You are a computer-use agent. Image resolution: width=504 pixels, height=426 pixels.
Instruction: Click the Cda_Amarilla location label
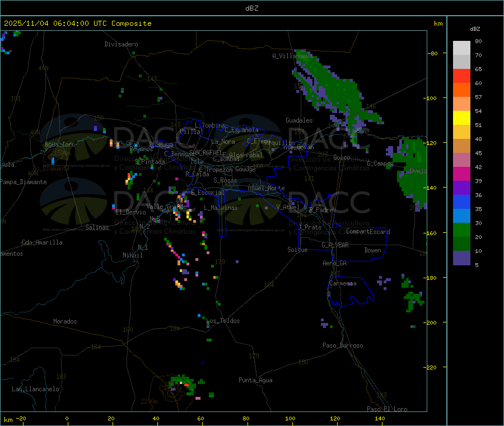tap(42, 242)
